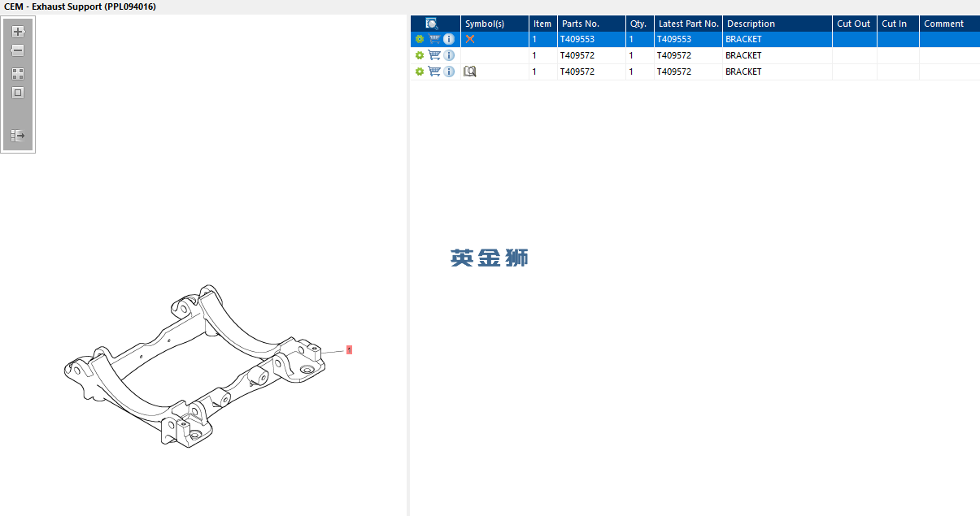Open the book magnifier symbol in last row
The image size is (980, 516).
click(x=470, y=72)
